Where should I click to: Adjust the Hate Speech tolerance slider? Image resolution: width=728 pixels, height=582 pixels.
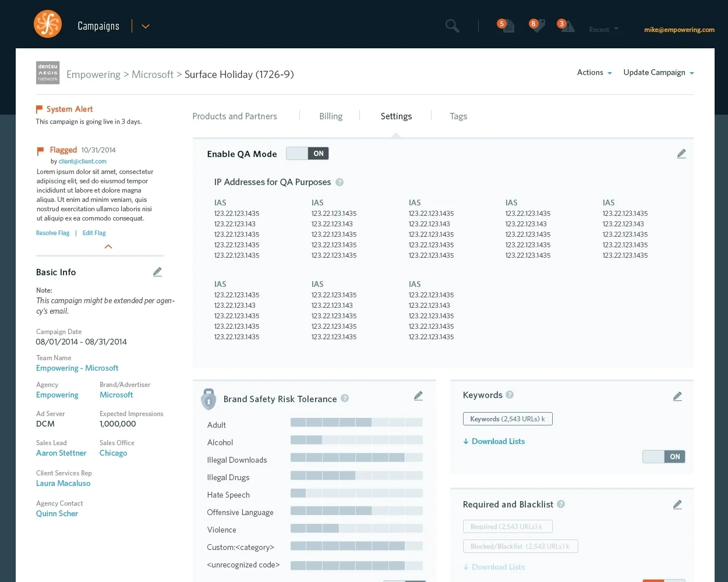(356, 493)
